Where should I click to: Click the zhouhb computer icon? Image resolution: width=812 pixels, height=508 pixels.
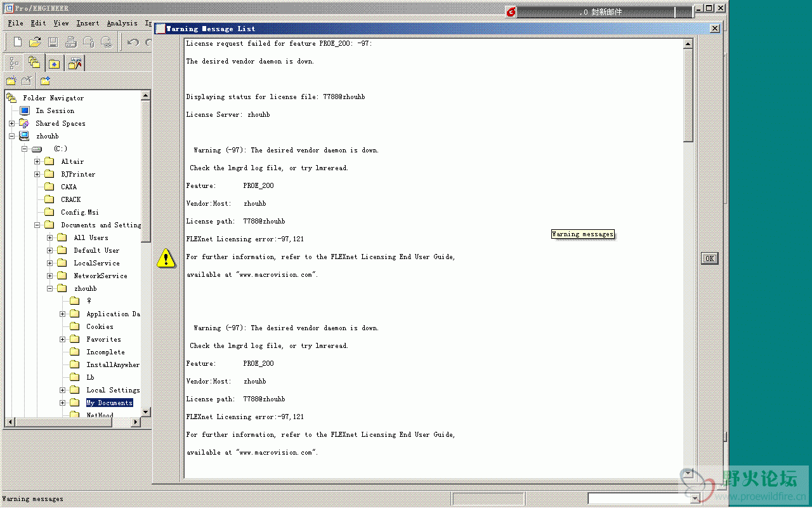click(24, 136)
